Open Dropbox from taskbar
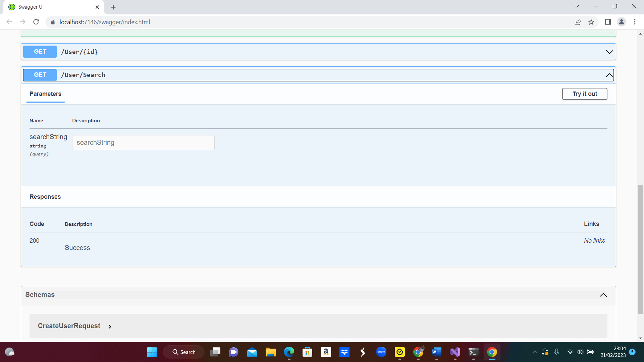Image resolution: width=644 pixels, height=362 pixels. pos(344,352)
